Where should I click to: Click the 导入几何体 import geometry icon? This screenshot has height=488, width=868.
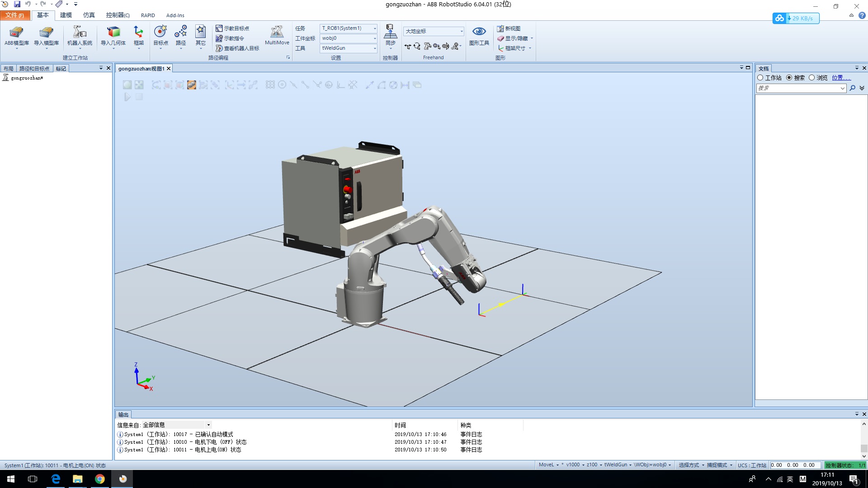[113, 36]
